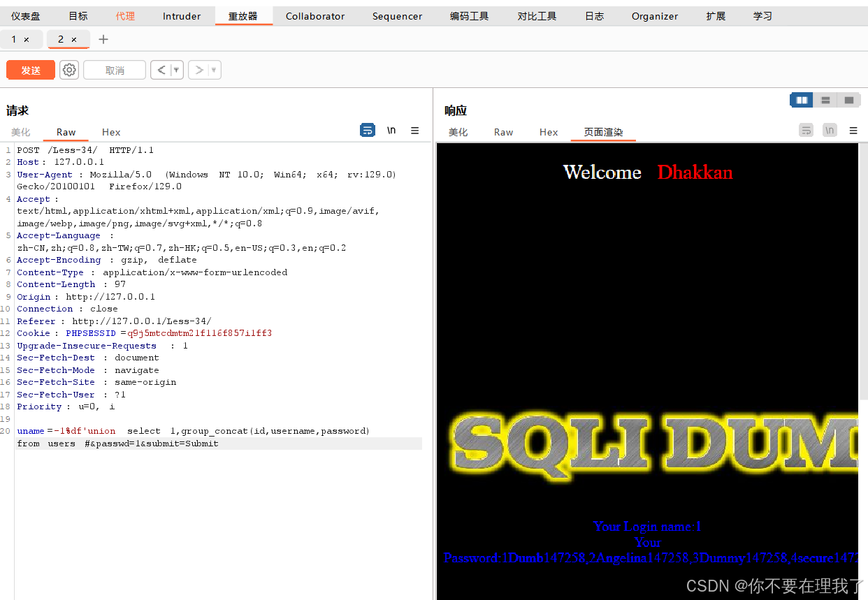Image resolution: width=868 pixels, height=600 pixels.
Task: Switch response view to 美化
Action: coord(458,132)
